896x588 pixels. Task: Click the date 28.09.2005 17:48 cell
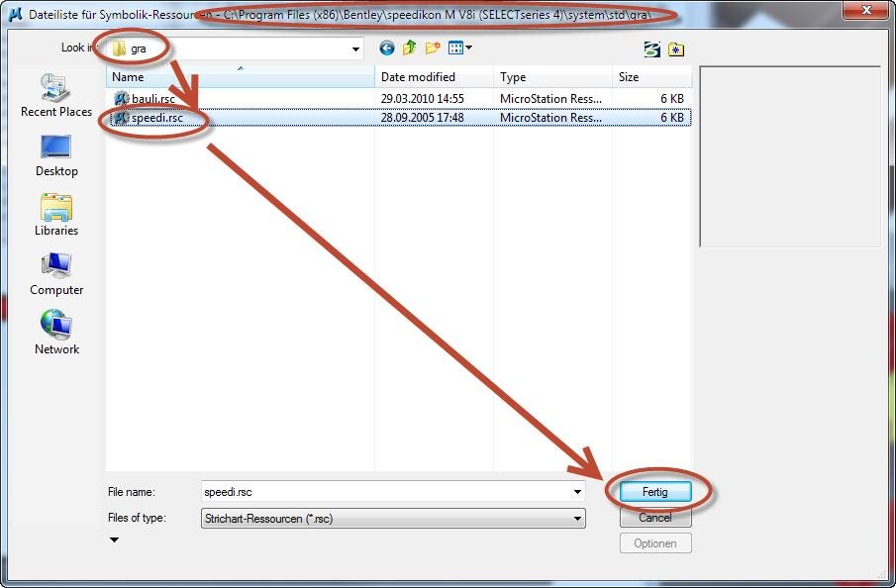click(x=423, y=118)
